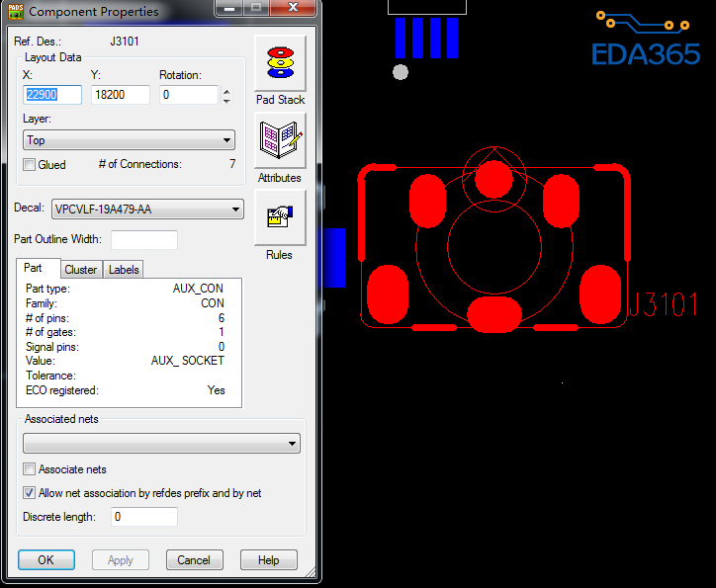The width and height of the screenshot is (716, 588).
Task: Close the Component Properties dialog
Action: tap(293, 7)
